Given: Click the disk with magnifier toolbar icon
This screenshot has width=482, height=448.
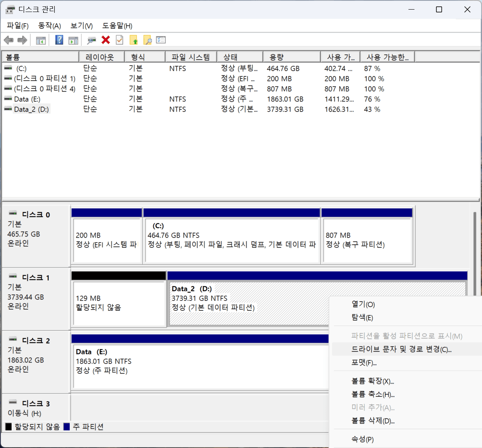Looking at the screenshot, I should pyautogui.click(x=92, y=40).
